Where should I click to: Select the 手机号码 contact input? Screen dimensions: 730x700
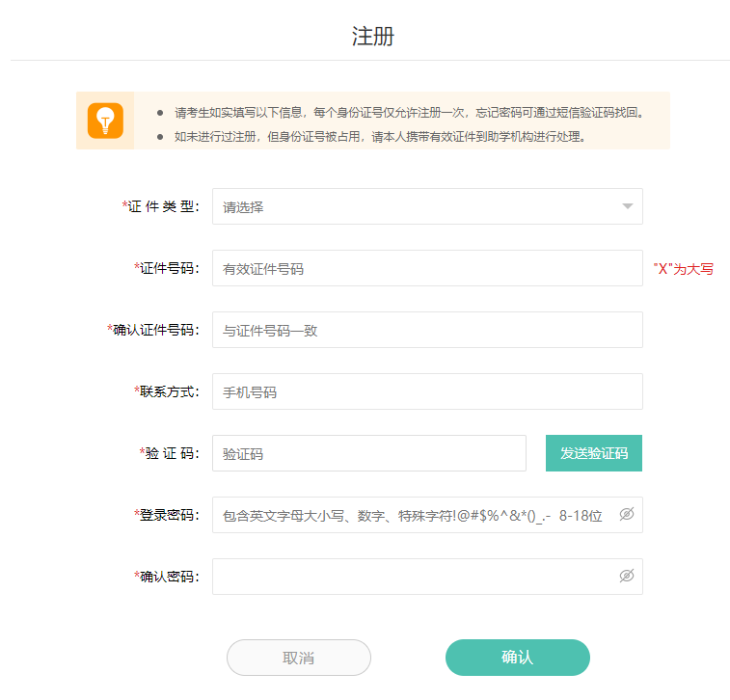[426, 392]
